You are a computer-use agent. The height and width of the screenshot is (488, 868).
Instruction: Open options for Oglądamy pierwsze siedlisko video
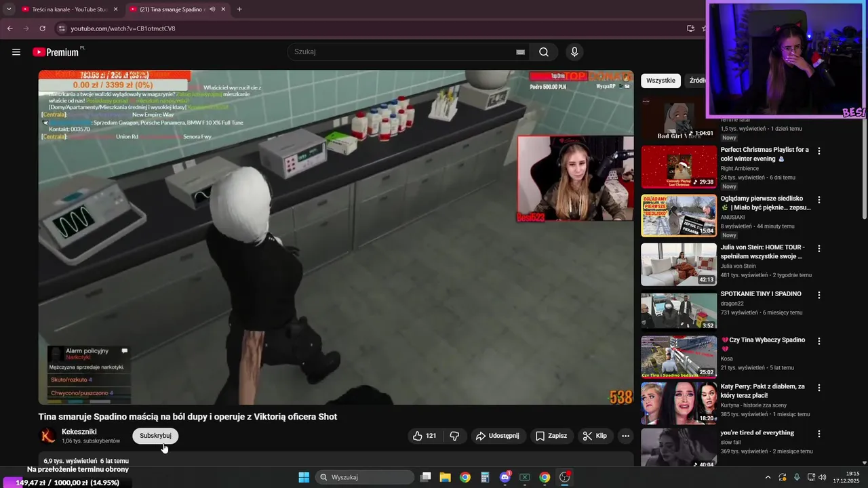(818, 200)
